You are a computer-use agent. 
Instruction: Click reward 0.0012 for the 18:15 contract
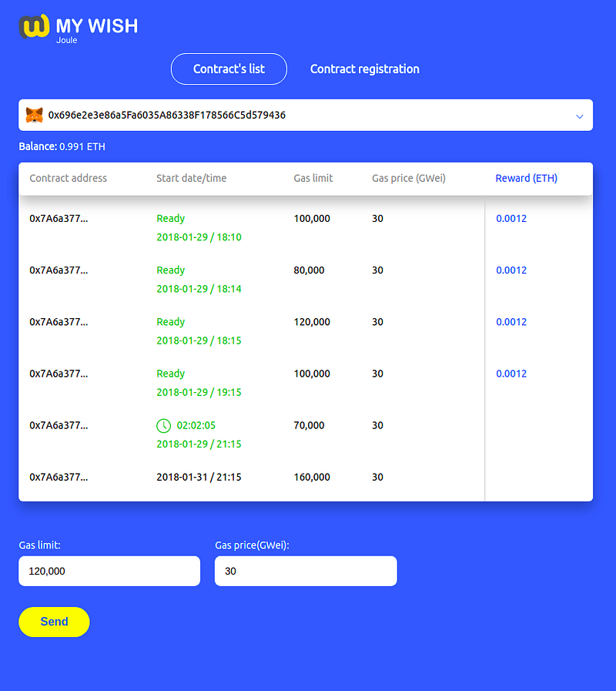tap(511, 322)
